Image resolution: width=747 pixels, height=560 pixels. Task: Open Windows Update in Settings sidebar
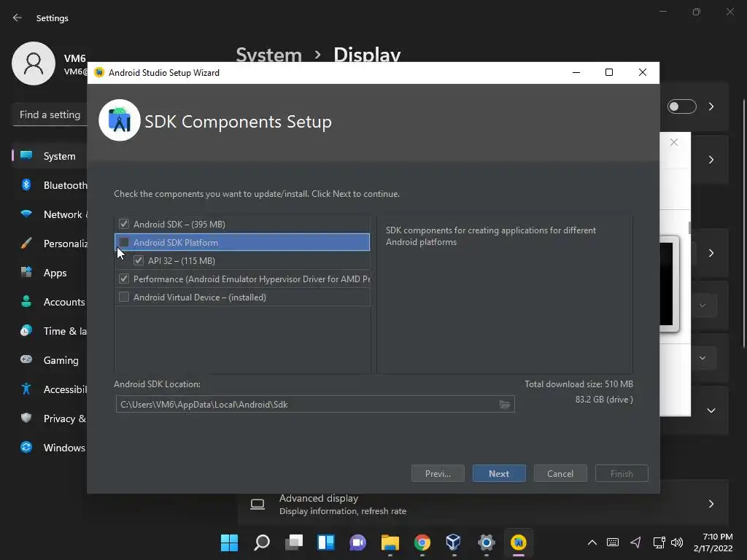tap(50, 448)
